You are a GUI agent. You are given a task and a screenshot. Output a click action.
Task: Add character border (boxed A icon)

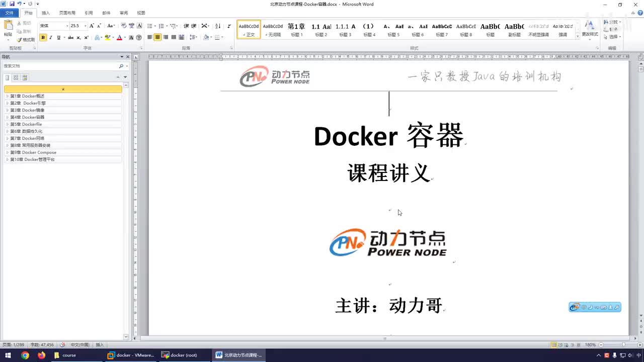coord(139,26)
